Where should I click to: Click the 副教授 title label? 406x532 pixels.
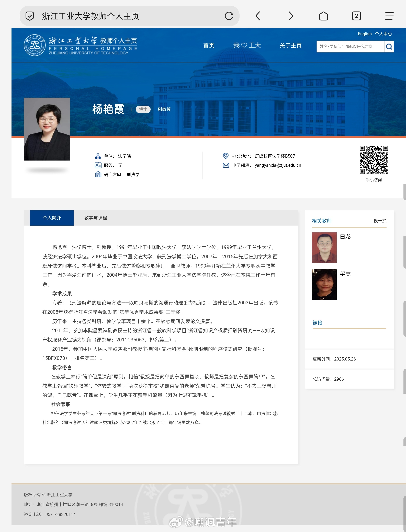coord(164,109)
